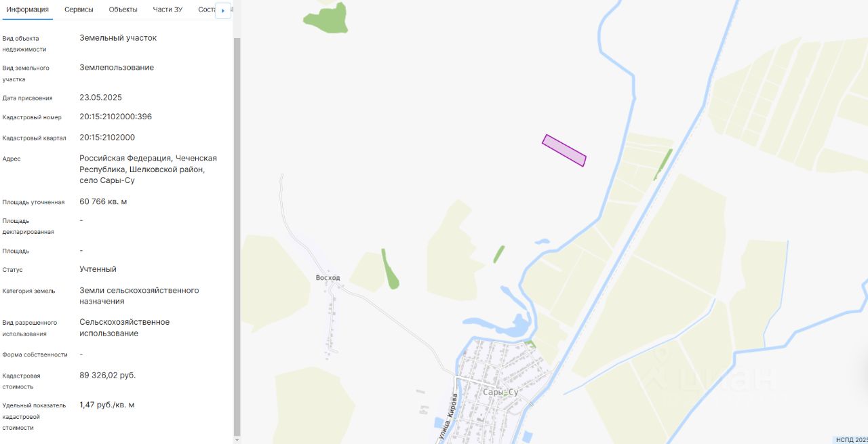
Task: Switch to the Сервисы tab
Action: (x=79, y=9)
